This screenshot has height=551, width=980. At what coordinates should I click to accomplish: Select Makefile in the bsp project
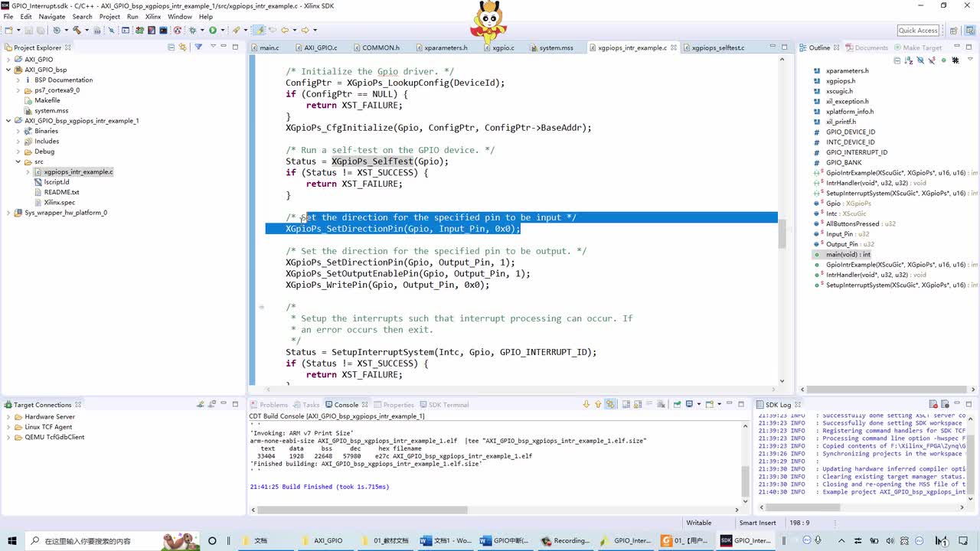(x=47, y=100)
